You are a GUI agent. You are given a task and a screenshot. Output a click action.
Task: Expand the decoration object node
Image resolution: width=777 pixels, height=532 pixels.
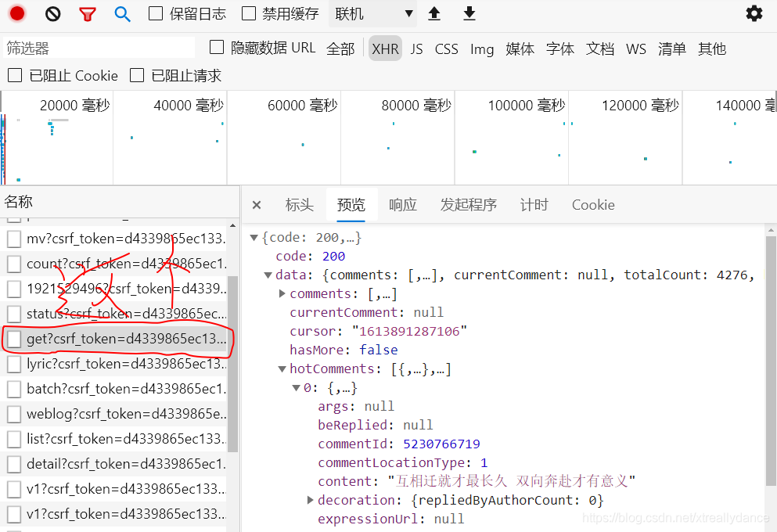(310, 500)
